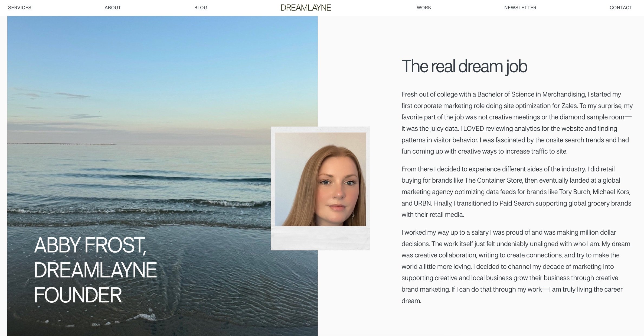Image resolution: width=644 pixels, height=336 pixels.
Task: Click the paragraph starting 'From there I decided'
Action: pos(516,192)
